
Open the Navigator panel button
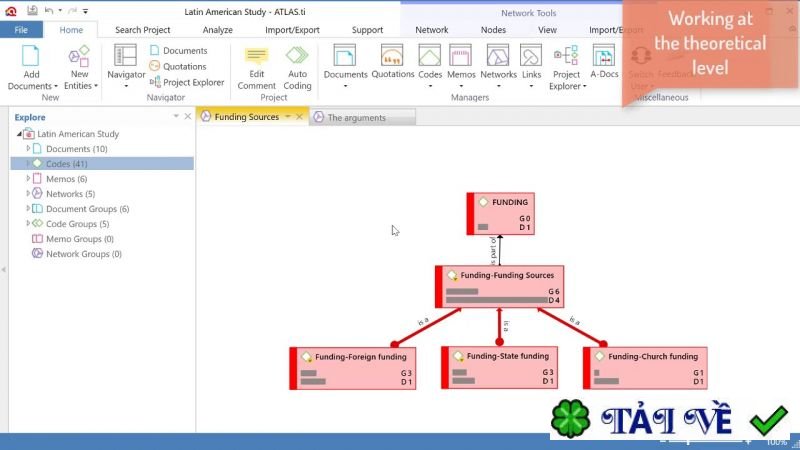pos(126,66)
